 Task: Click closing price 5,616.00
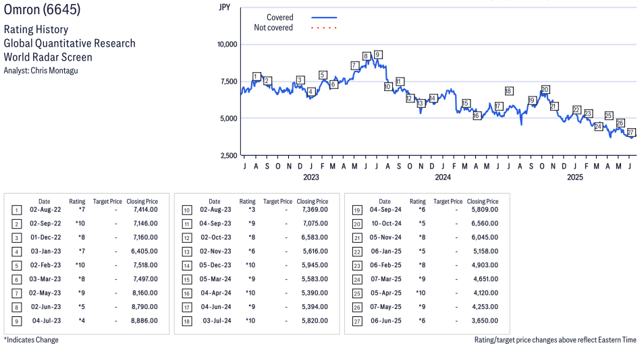tap(316, 251)
